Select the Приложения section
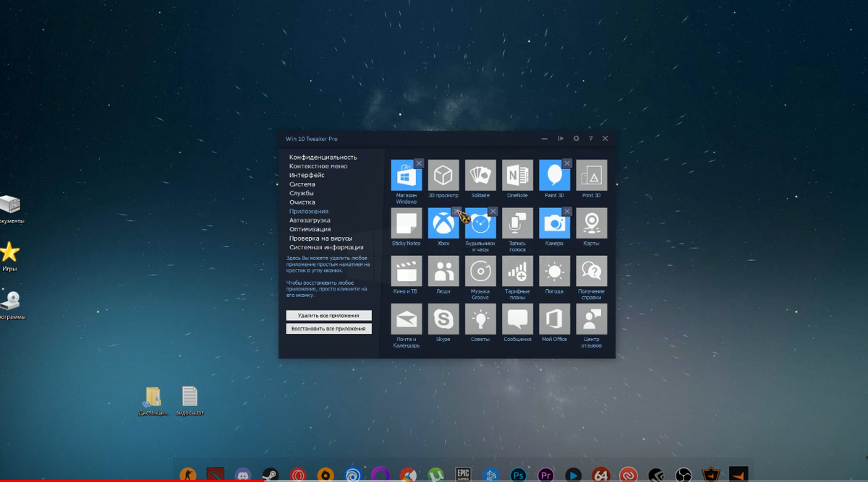Image resolution: width=868 pixels, height=482 pixels. pyautogui.click(x=309, y=211)
